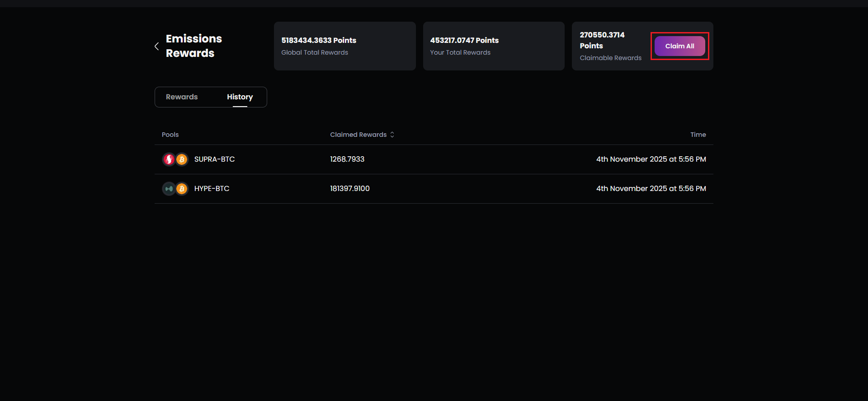The width and height of the screenshot is (868, 401).
Task: Click the 1268.7933 claimed rewards value
Action: 347,159
